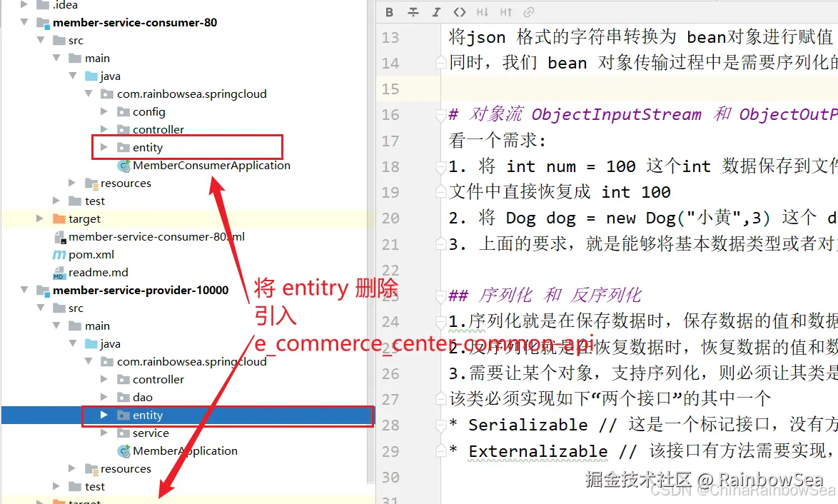Click the MD file icon of readme.md

point(59,273)
